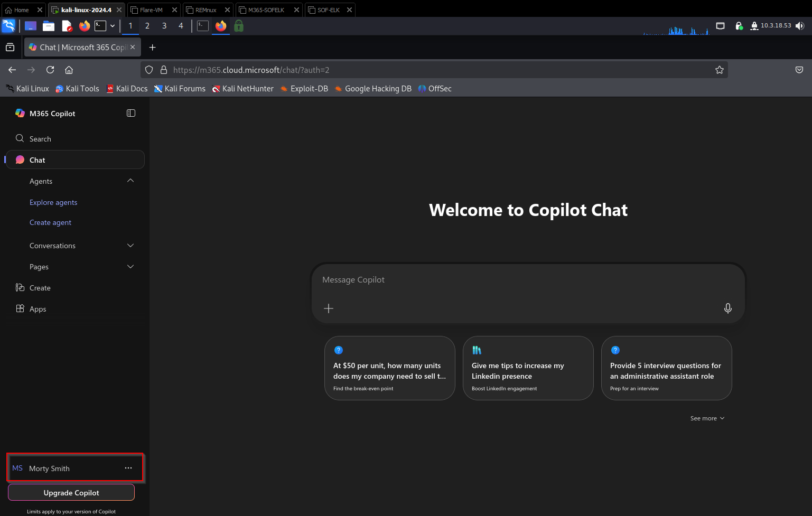Click the microphone icon in message box
Screen dimensions: 812x516
click(727, 308)
